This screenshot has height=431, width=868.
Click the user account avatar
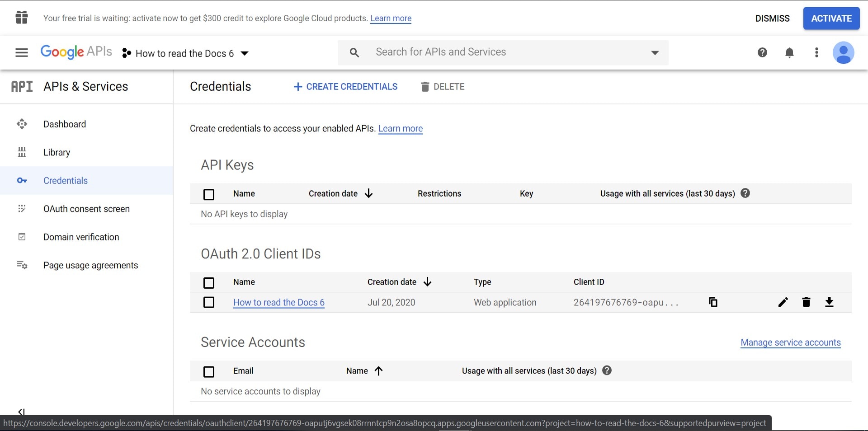[843, 52]
